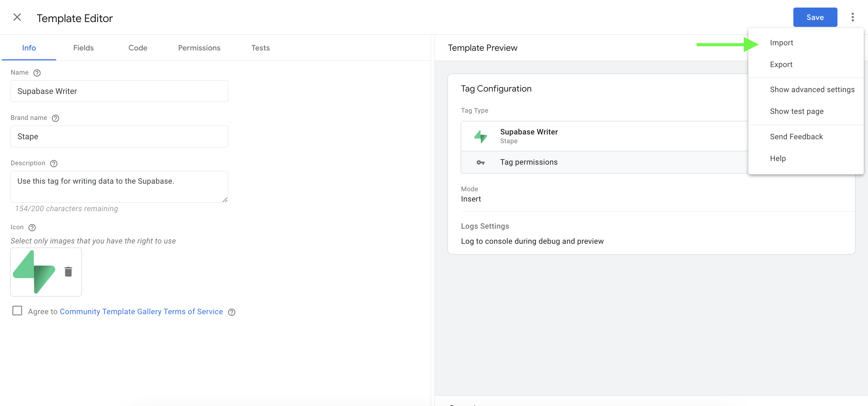Go to the Tests tab
Image resolution: width=868 pixels, height=406 pixels.
pos(261,48)
